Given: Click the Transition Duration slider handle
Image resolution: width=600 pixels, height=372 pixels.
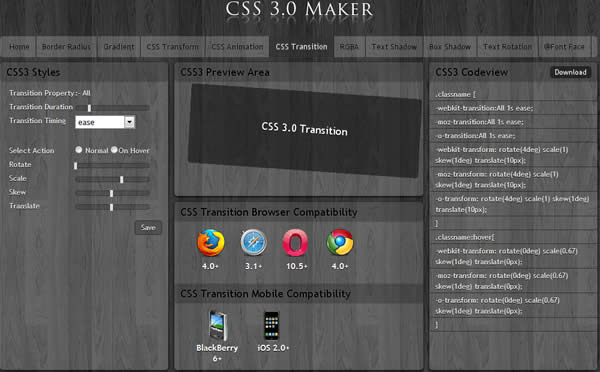Looking at the screenshot, I should pos(89,108).
